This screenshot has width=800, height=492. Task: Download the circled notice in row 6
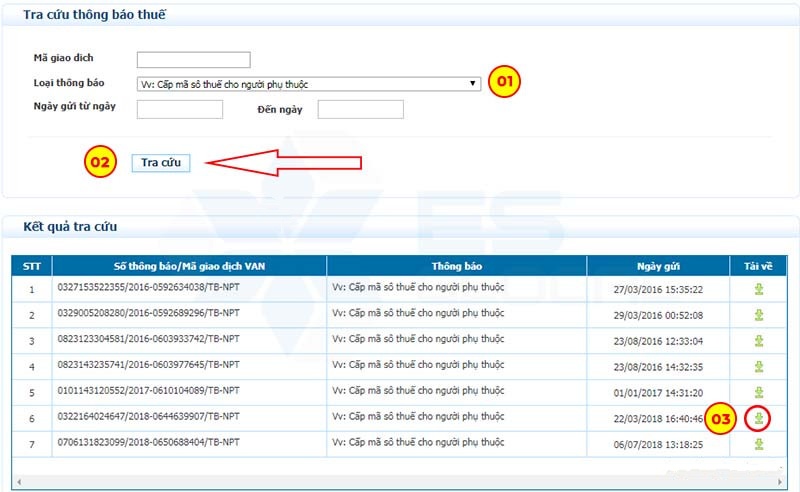(x=759, y=418)
